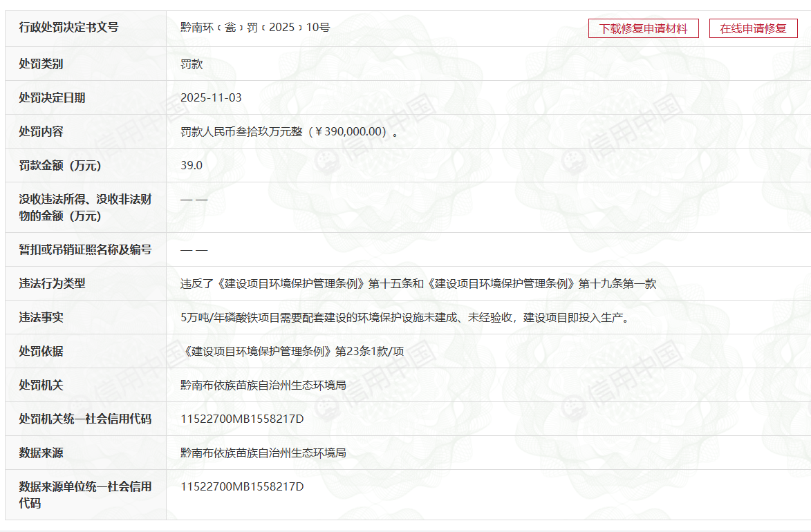Click the 暂扣或吊销证照名称及编号 label
Screen dimensions: 811x532
click(85, 249)
